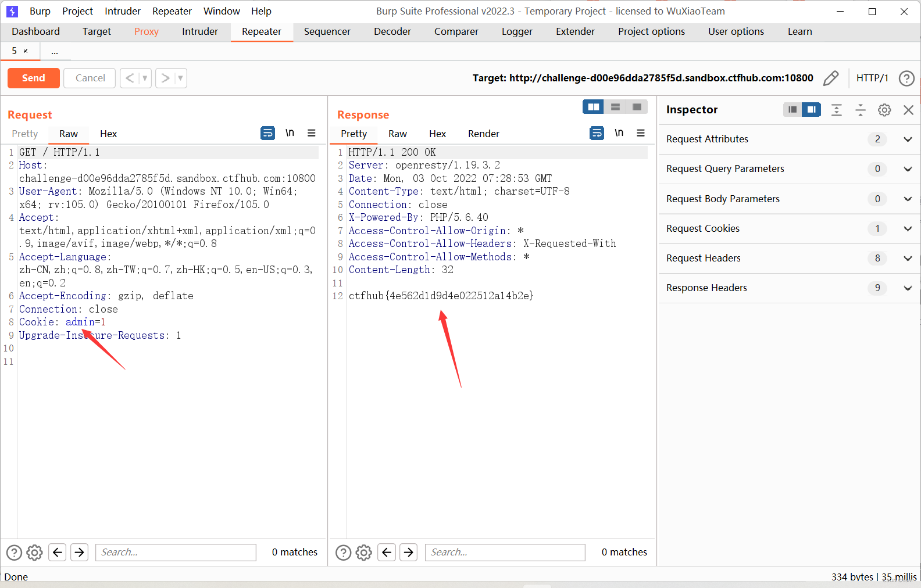This screenshot has height=588, width=921.
Task: Open the Help menu
Action: pos(261,11)
